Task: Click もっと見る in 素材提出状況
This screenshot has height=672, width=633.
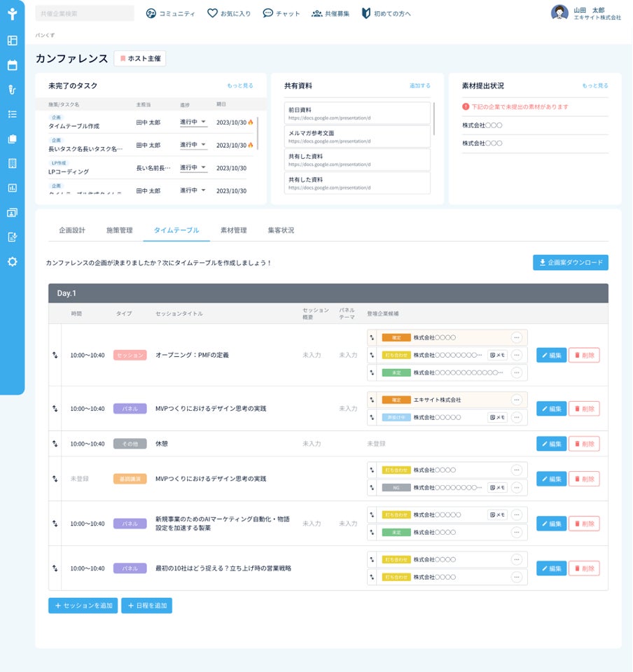Action: 595,85
